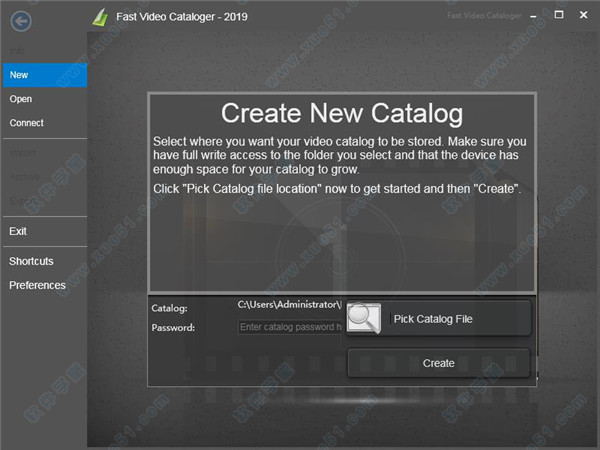Image resolution: width=600 pixels, height=450 pixels.
Task: Focus the catalog password input field
Action: point(290,327)
